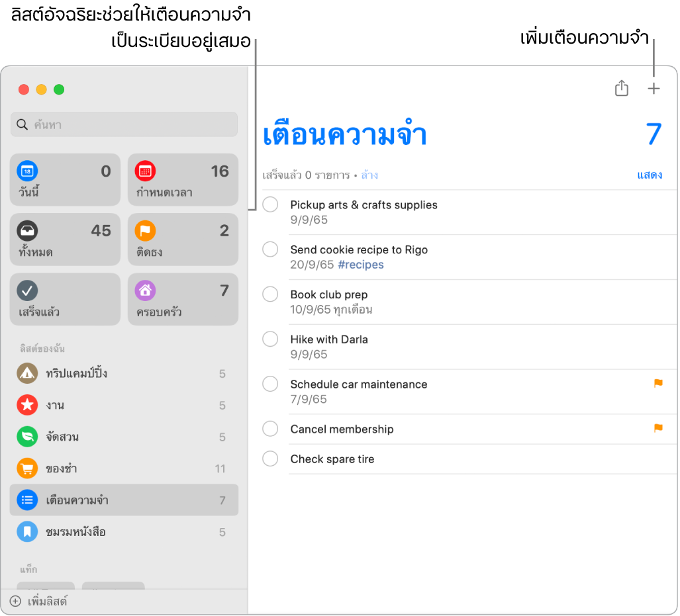The height and width of the screenshot is (616, 680).
Task: Open the ครอบครัว house icon
Action: click(x=144, y=290)
